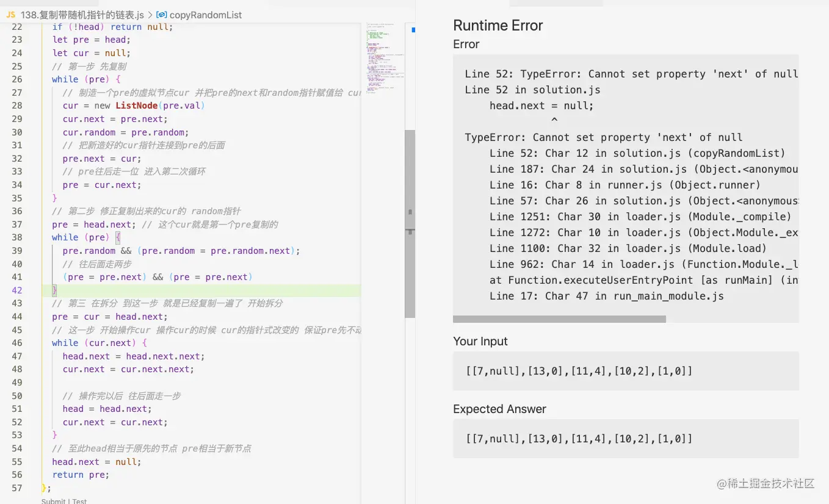
Task: Click line 'cur.next = cur.next.next;'
Action: 128,369
